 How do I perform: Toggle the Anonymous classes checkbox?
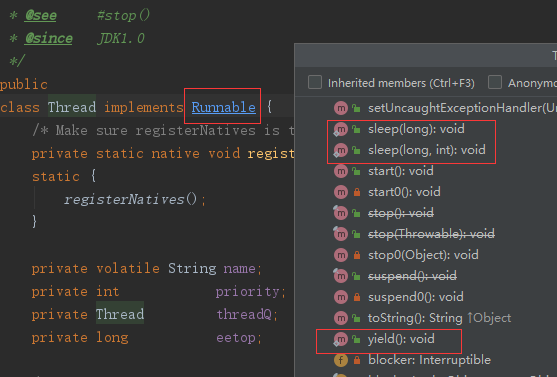tap(494, 82)
